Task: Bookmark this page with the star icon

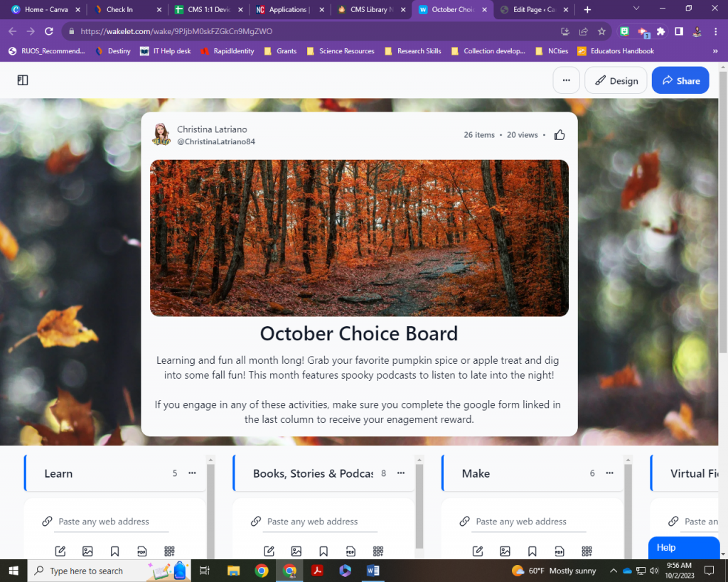Action: tap(601, 31)
